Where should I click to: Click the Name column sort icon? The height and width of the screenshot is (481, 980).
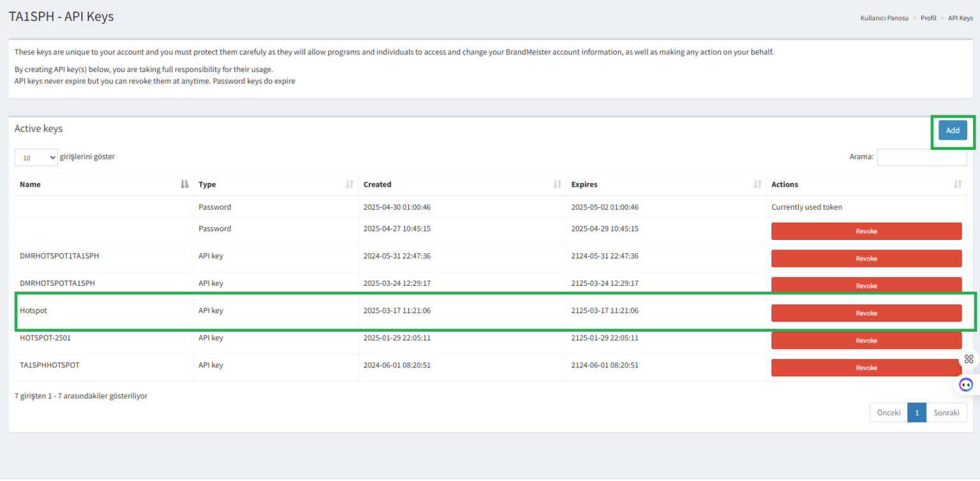[184, 184]
